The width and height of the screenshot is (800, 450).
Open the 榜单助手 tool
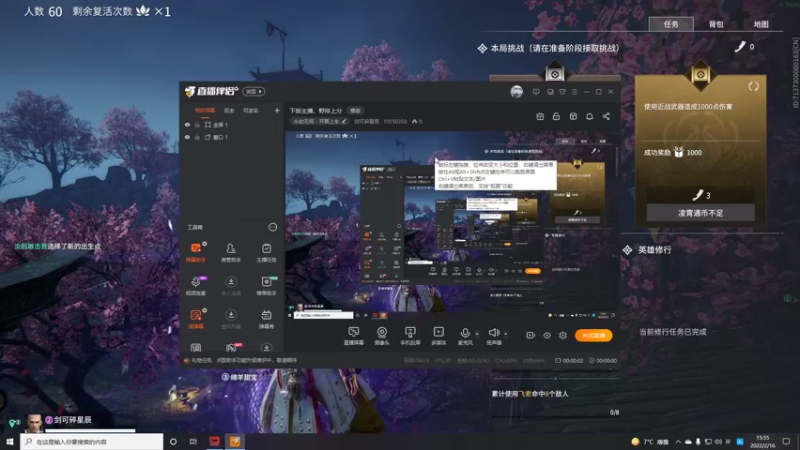click(x=266, y=286)
